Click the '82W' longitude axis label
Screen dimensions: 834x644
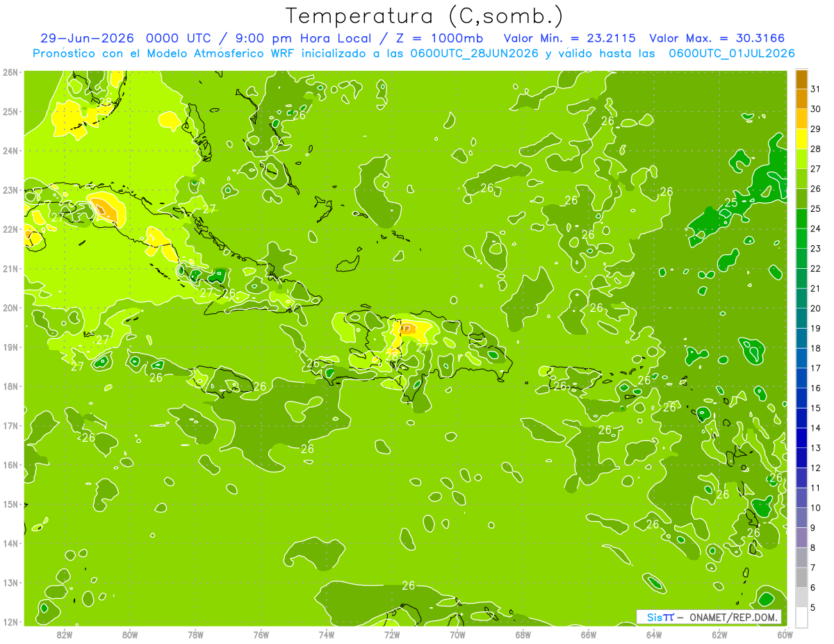(x=64, y=634)
